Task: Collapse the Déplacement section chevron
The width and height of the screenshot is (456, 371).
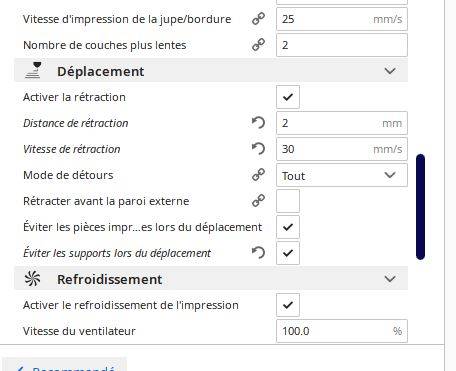Action: 390,71
